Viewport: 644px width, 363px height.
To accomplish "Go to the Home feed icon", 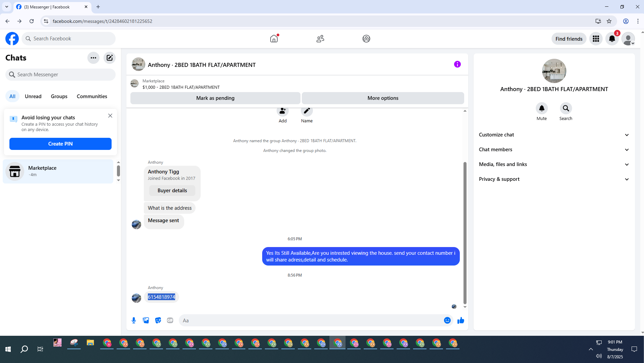I will [274, 39].
